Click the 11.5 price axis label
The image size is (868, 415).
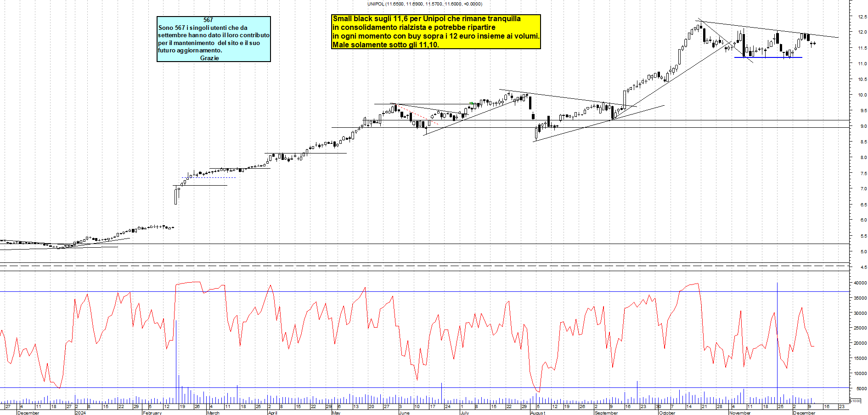862,48
